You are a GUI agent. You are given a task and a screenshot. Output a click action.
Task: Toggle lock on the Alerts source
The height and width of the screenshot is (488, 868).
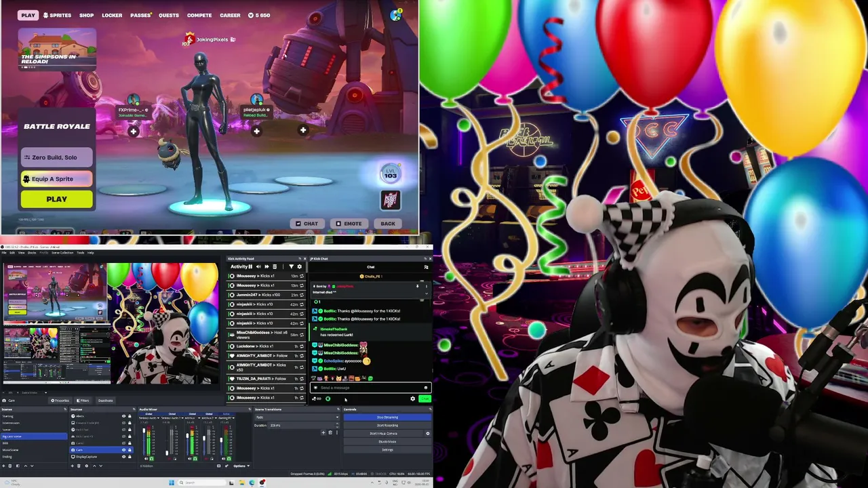pyautogui.click(x=130, y=416)
